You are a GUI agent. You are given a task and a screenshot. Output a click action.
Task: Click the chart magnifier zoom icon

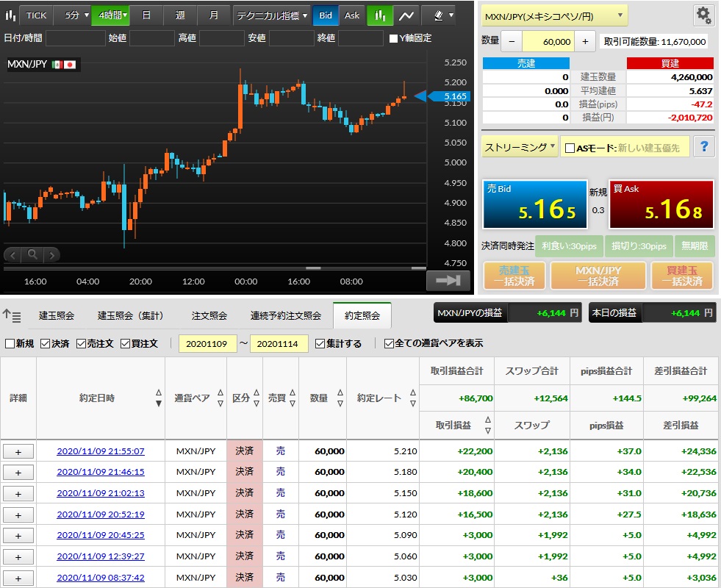32,254
